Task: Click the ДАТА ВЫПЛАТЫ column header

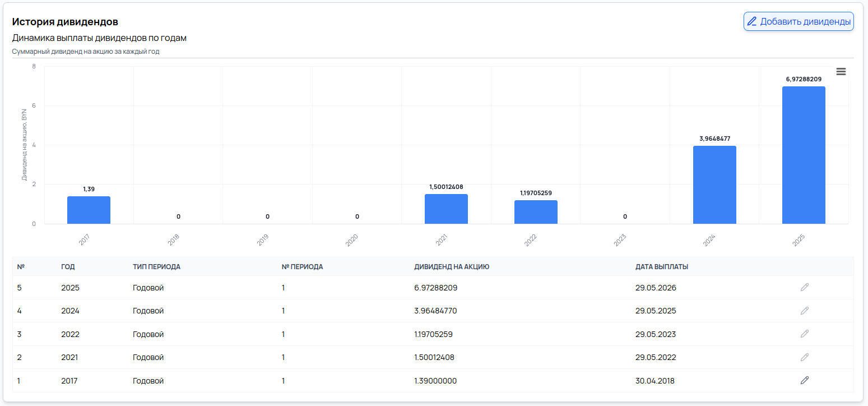Action: [661, 267]
